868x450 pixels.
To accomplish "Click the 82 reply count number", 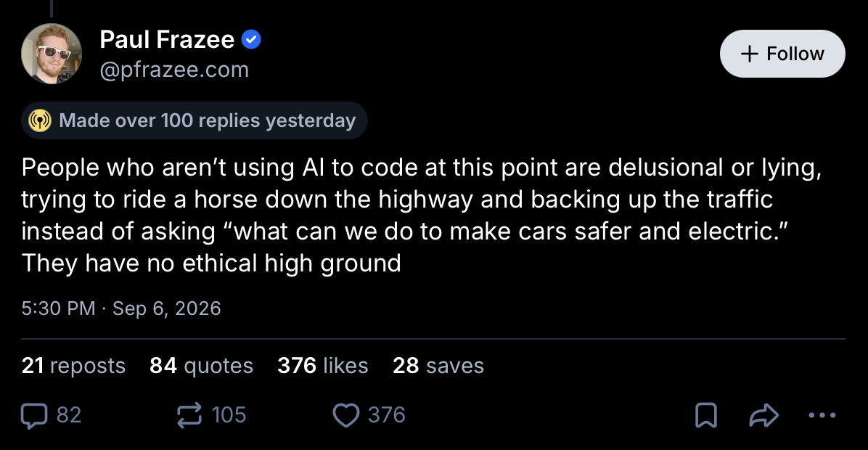I will click(x=69, y=415).
